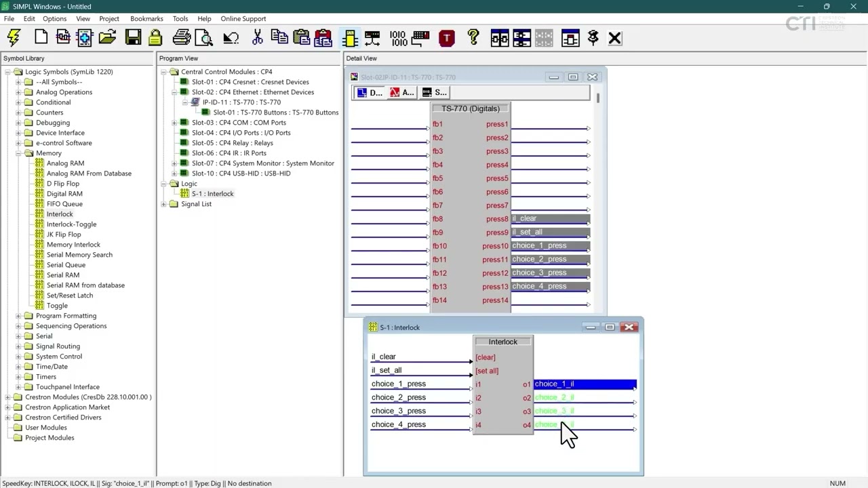Image resolution: width=868 pixels, height=488 pixels.
Task: Click the red paste special clipboard icon
Action: point(323,38)
